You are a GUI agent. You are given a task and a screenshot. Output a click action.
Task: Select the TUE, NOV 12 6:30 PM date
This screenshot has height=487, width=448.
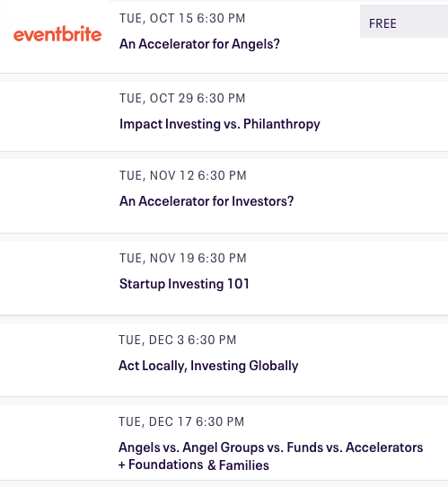[x=183, y=176]
